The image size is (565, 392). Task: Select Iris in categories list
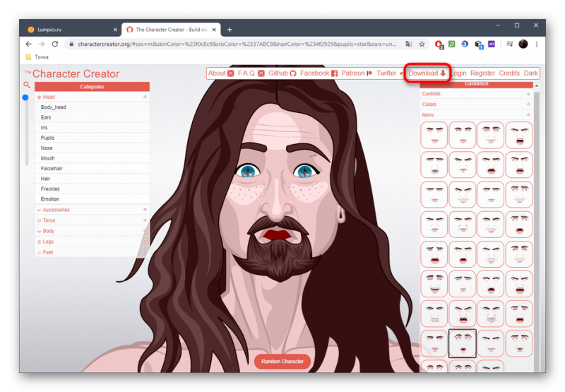tap(92, 128)
